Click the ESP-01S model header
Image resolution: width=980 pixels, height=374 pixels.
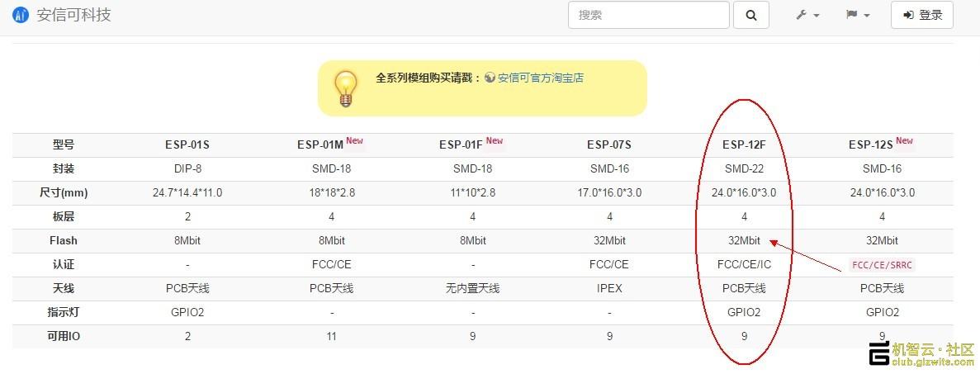[187, 145]
